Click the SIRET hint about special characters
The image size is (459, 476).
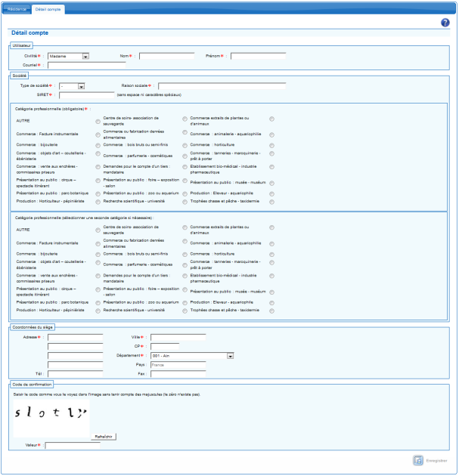point(149,95)
